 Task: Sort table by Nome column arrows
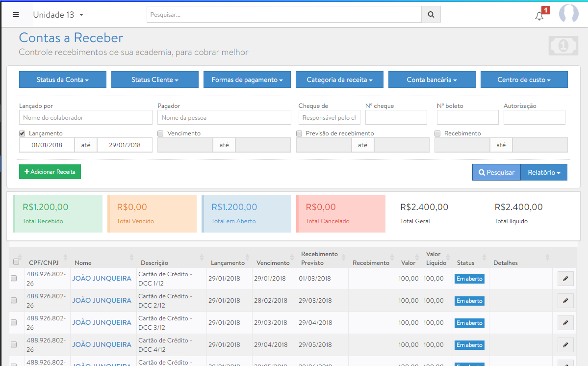pyautogui.click(x=131, y=258)
